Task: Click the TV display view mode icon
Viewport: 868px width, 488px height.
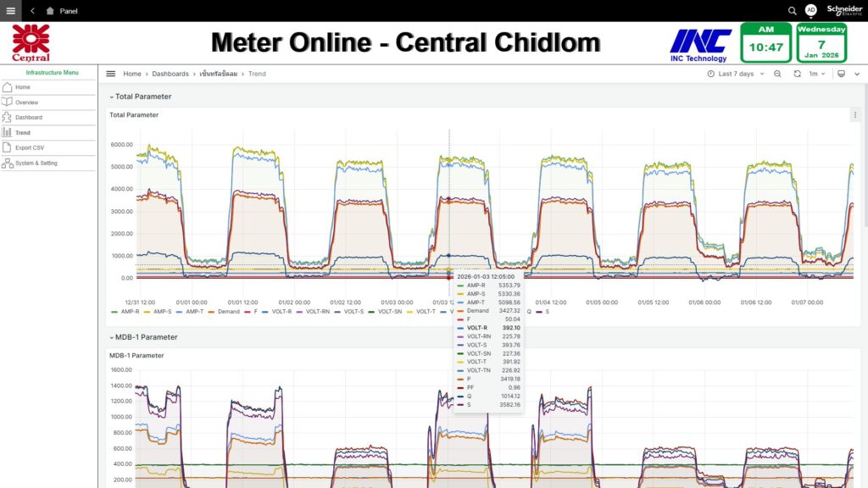Action: 841,74
